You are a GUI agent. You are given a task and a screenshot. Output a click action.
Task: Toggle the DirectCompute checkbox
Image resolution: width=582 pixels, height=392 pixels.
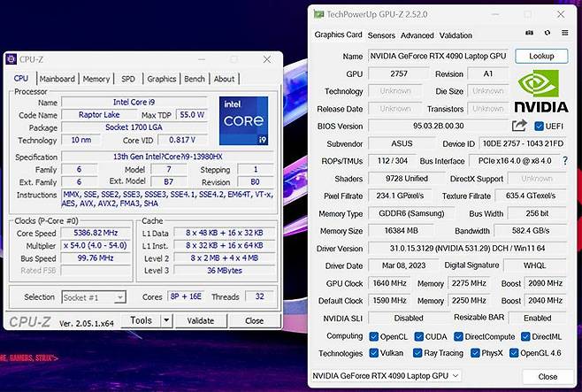pyautogui.click(x=458, y=336)
